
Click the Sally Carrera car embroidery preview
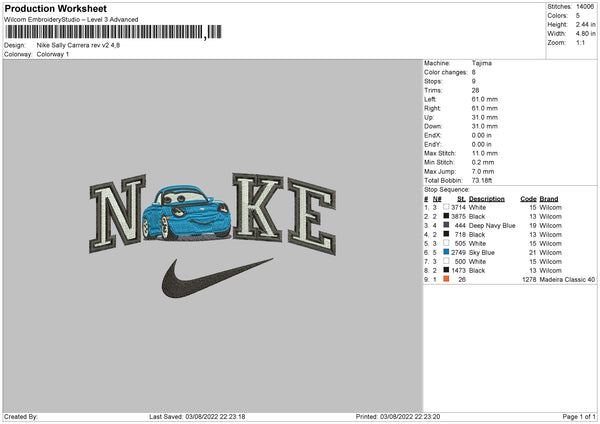pos(187,213)
